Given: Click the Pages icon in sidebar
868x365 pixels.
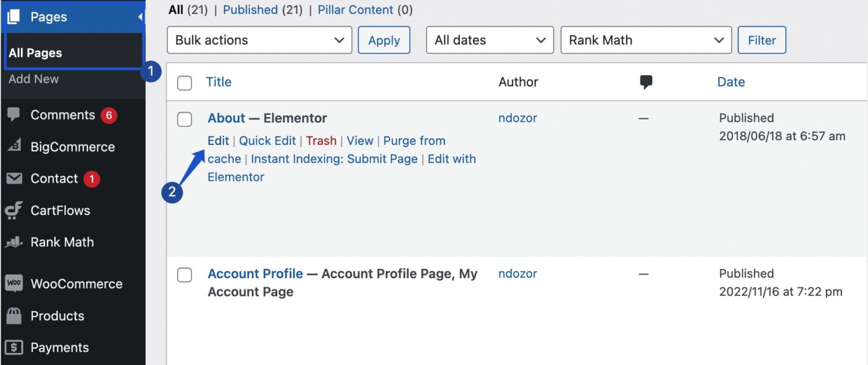Looking at the screenshot, I should click(14, 17).
